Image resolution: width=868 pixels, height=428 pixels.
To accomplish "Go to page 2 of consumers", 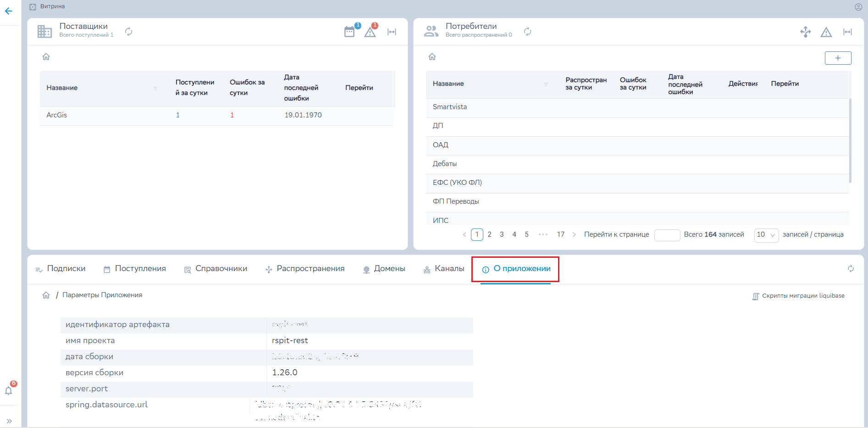I will (x=489, y=234).
